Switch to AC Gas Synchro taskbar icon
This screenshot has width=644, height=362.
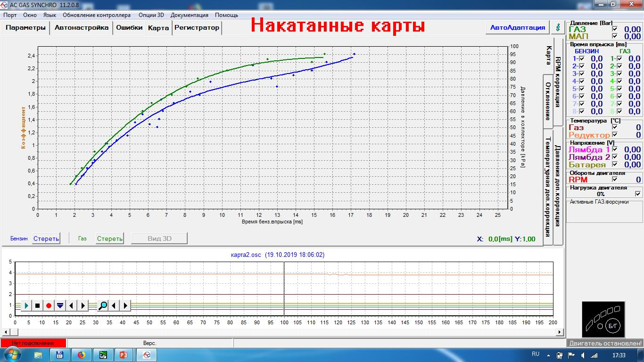(147, 355)
